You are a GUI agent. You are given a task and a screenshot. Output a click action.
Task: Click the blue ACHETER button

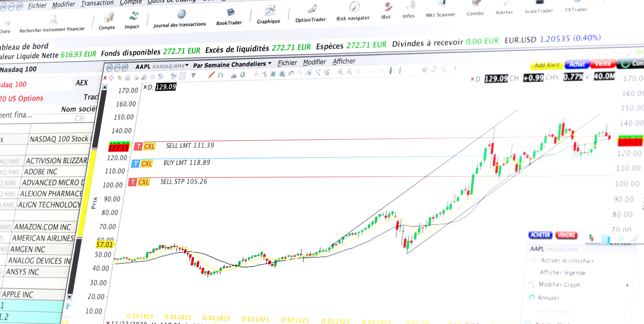[540, 235]
